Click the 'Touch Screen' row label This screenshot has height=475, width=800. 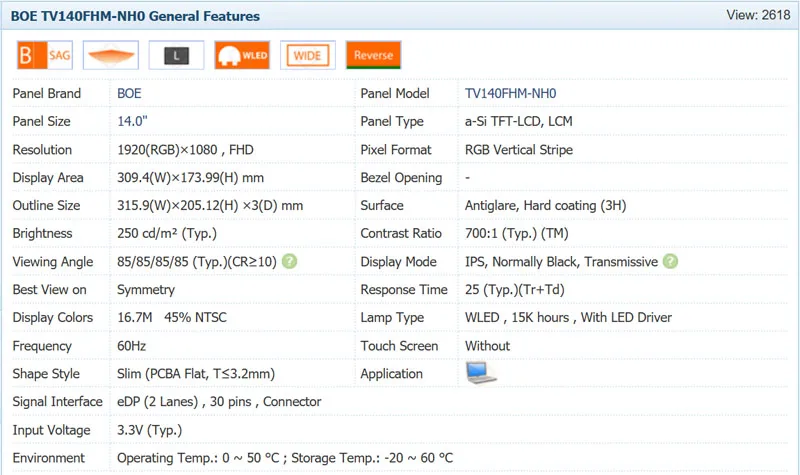[x=399, y=345]
